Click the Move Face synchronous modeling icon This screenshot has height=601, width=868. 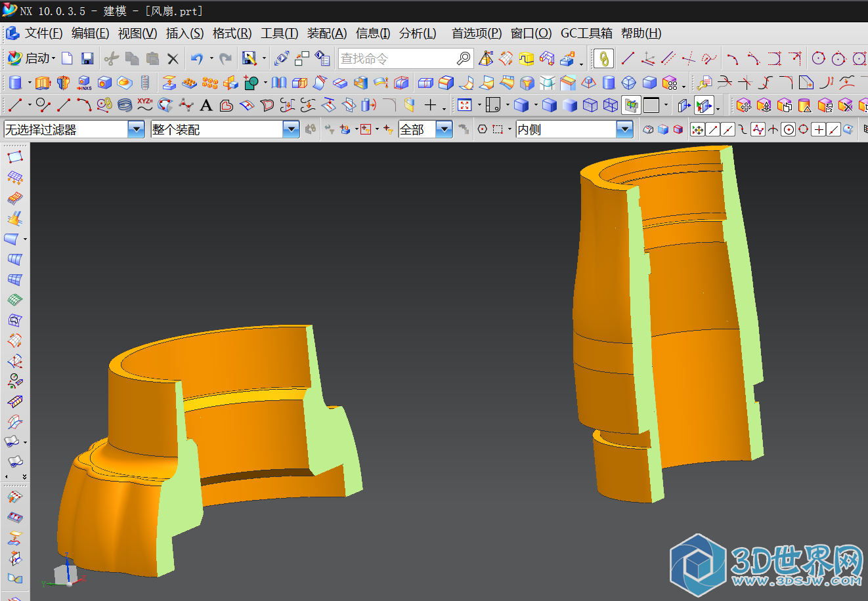(744, 105)
